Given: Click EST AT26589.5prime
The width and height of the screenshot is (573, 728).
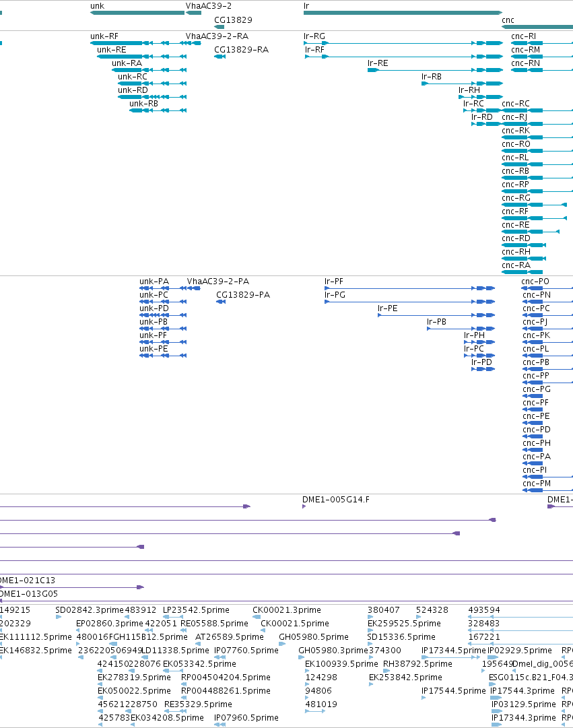Looking at the screenshot, I should (x=230, y=637).
